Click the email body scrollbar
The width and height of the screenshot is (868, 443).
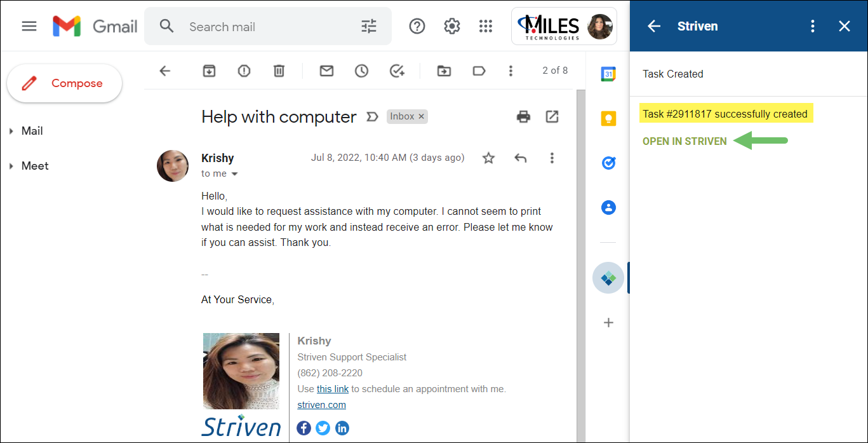pyautogui.click(x=580, y=266)
